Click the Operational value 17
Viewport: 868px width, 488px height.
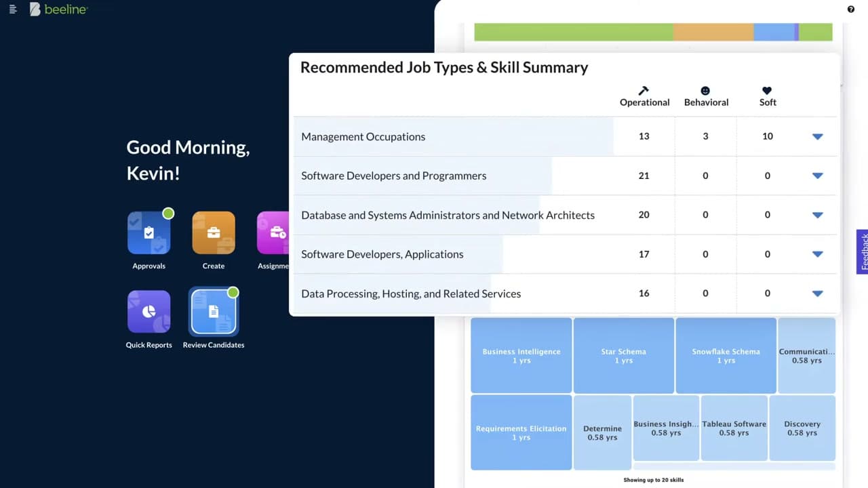click(x=644, y=254)
